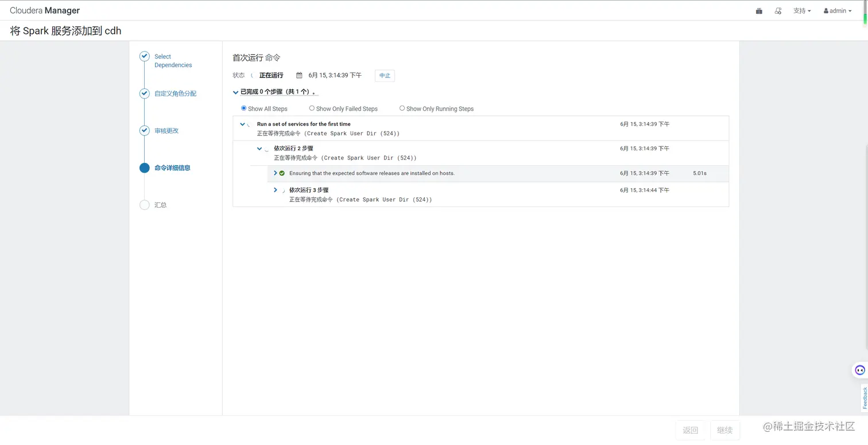This screenshot has width=868, height=445.
Task: Click green success check on Ensuring row
Action: click(x=282, y=173)
